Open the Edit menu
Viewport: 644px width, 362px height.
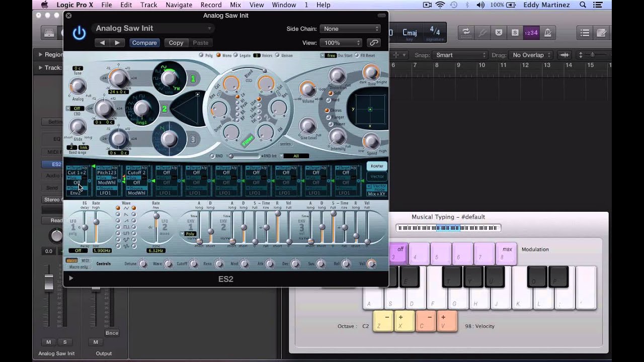tap(126, 5)
